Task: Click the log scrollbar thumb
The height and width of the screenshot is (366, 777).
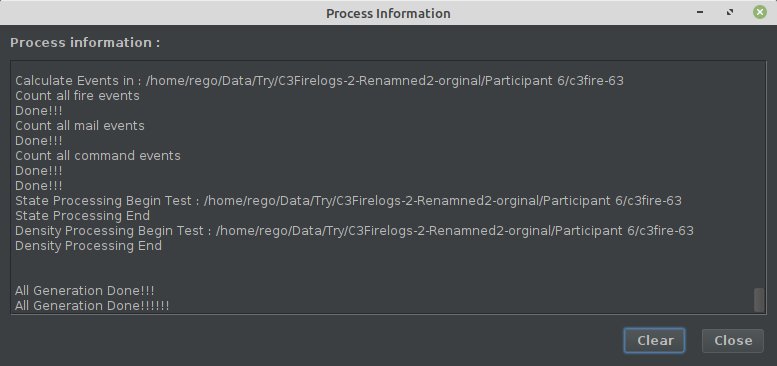Action: [759, 300]
